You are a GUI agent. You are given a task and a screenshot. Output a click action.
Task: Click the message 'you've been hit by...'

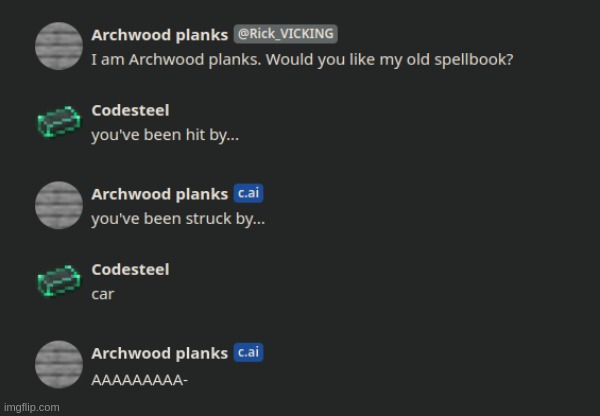[165, 135]
